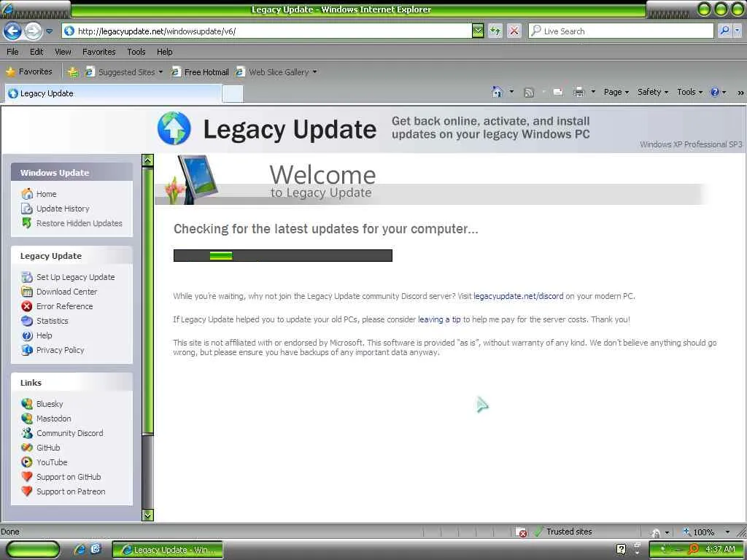Open the Privacy Policy link
The height and width of the screenshot is (560, 747).
pos(60,350)
